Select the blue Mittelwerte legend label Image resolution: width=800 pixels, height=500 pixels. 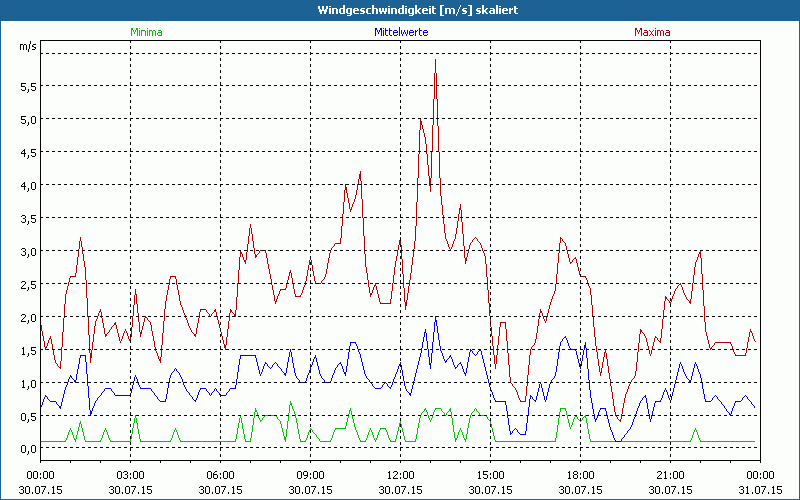point(401,32)
